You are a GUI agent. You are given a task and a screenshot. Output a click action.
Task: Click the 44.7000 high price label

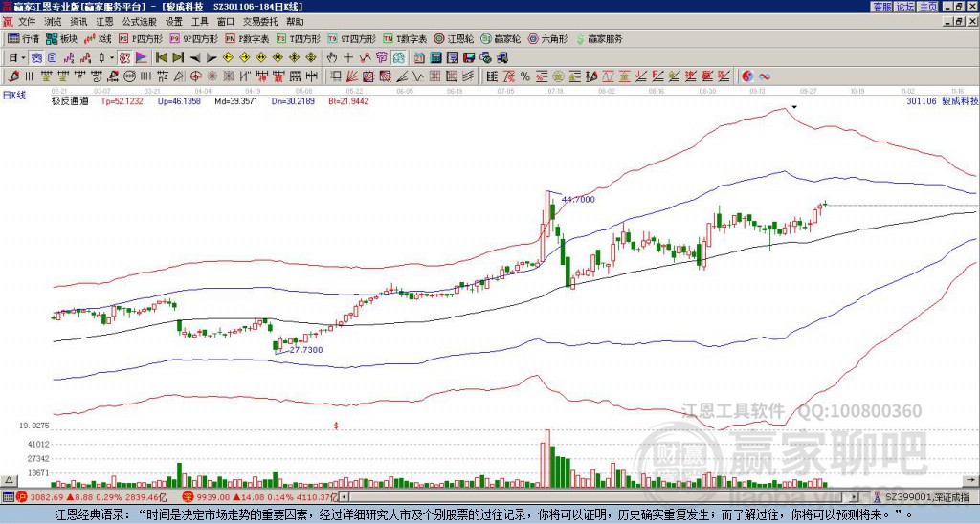coord(578,200)
